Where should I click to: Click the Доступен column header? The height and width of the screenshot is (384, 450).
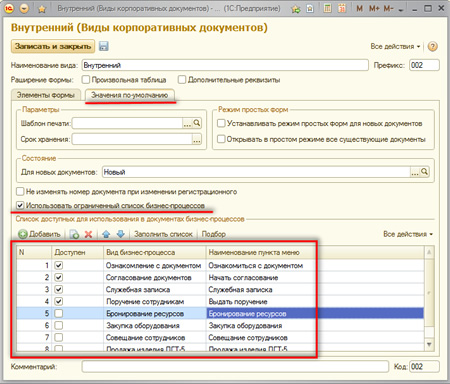click(x=77, y=252)
